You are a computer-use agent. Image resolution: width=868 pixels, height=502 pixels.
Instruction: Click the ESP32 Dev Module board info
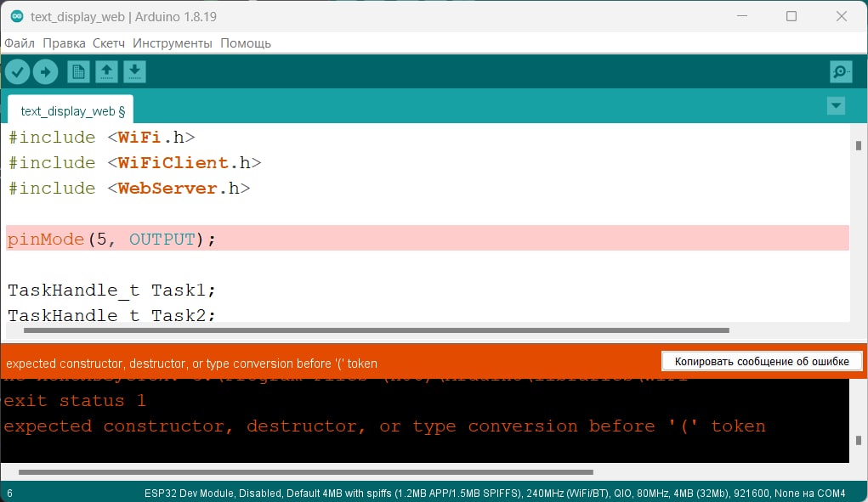click(x=495, y=494)
